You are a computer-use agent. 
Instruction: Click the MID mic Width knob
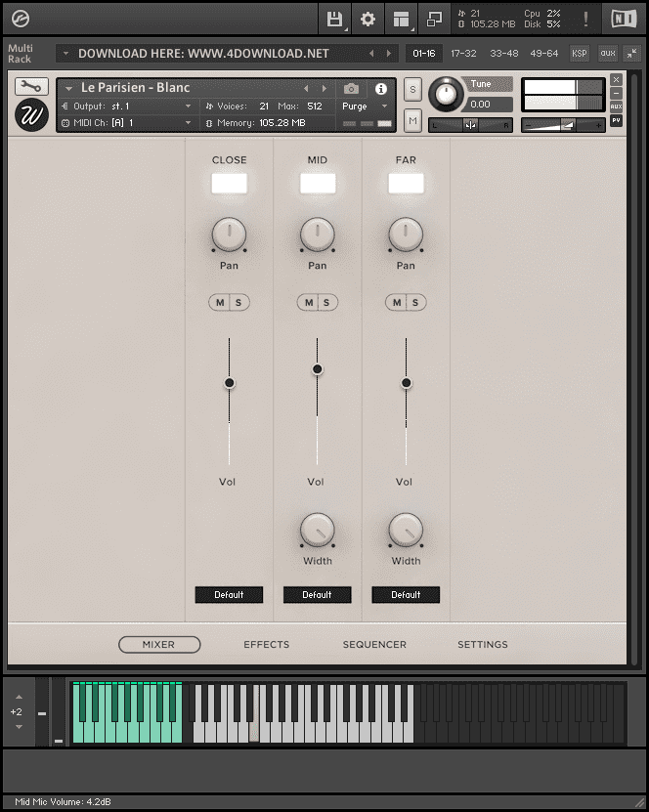318,530
